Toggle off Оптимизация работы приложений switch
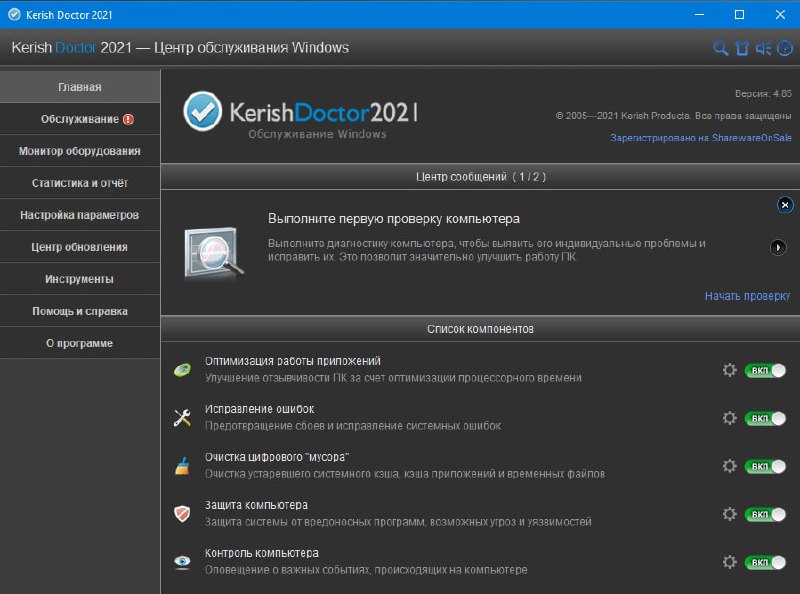 click(765, 370)
